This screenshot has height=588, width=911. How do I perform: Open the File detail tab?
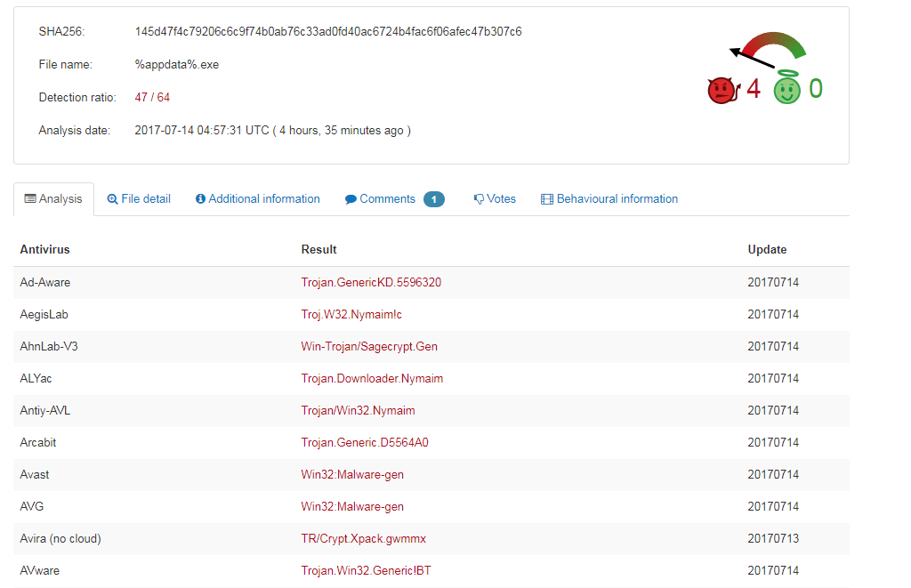(139, 198)
